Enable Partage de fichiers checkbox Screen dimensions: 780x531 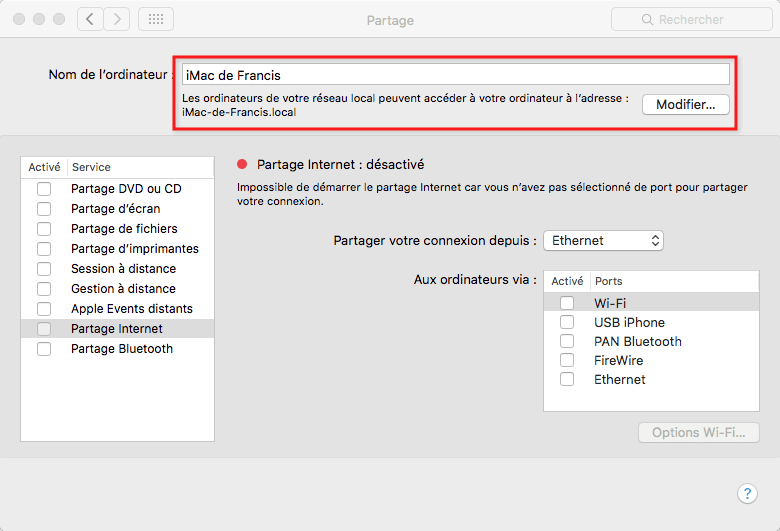click(44, 228)
